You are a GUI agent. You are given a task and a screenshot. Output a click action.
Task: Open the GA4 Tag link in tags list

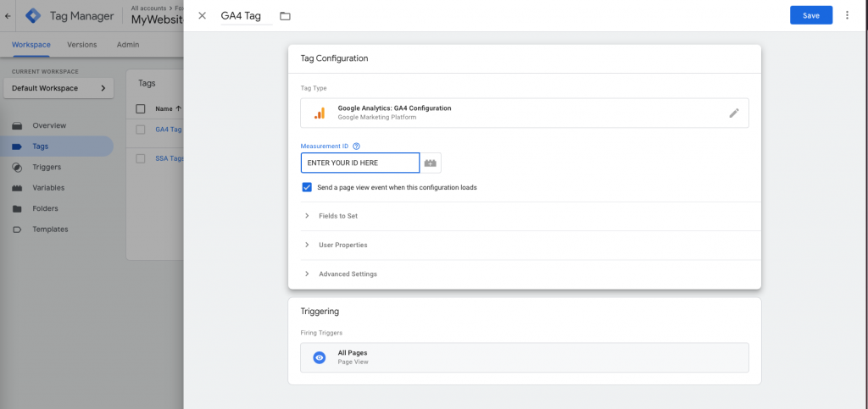point(169,130)
